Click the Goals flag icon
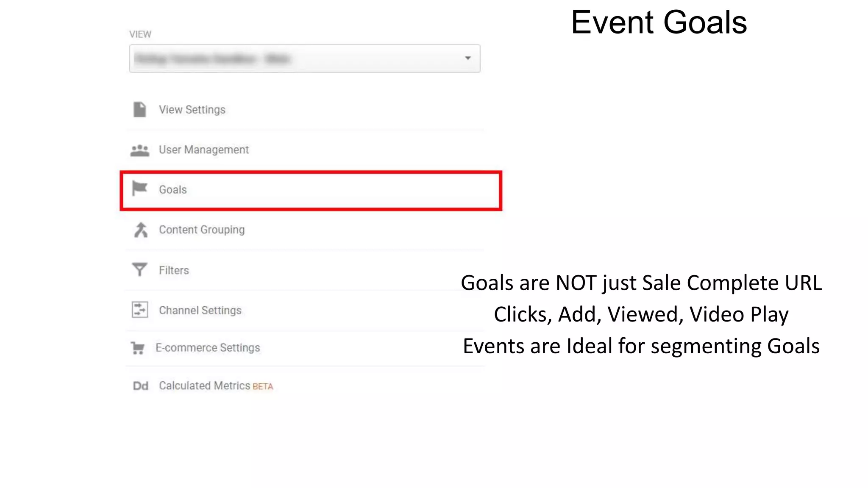Screen dimensions: 868x488 tap(139, 189)
